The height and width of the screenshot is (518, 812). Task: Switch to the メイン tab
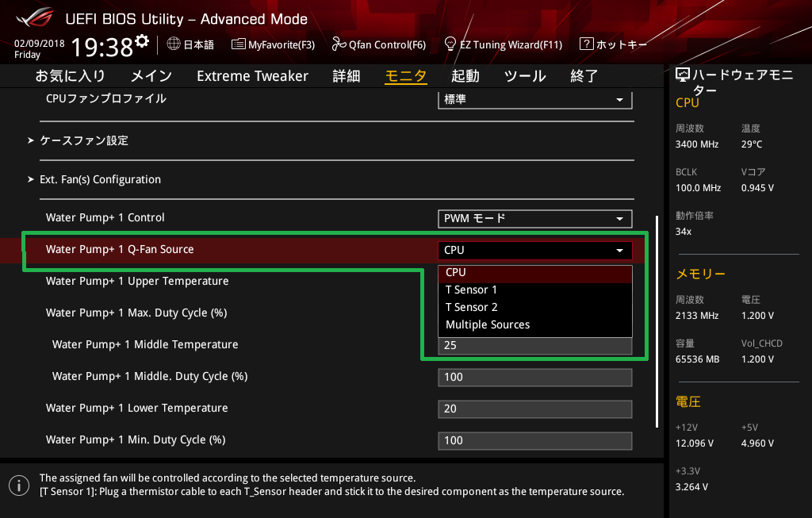tap(151, 75)
